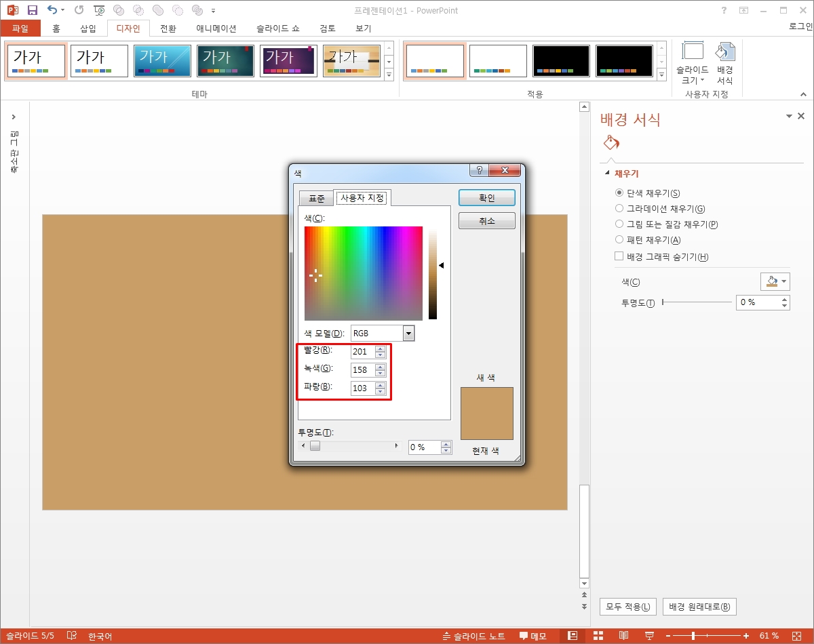The width and height of the screenshot is (814, 644).
Task: Select 사용자 지정 tab in color dialog
Action: [362, 198]
